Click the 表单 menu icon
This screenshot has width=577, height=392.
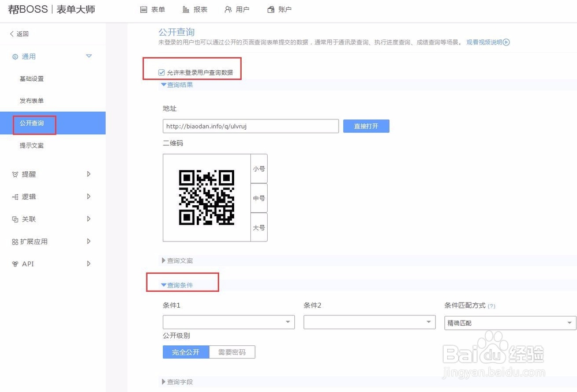pyautogui.click(x=144, y=10)
